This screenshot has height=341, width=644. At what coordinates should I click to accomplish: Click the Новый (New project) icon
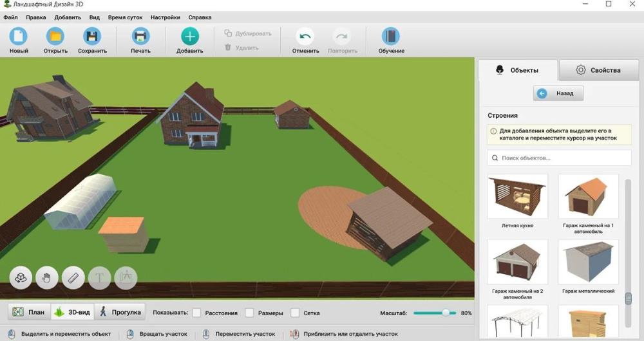pyautogui.click(x=19, y=37)
